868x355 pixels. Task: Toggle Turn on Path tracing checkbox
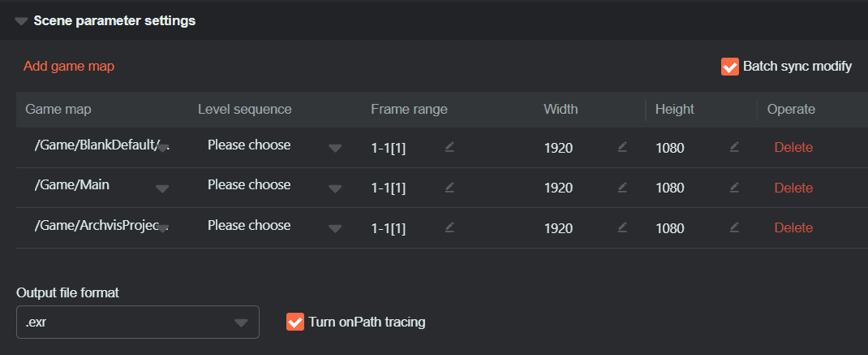point(295,323)
